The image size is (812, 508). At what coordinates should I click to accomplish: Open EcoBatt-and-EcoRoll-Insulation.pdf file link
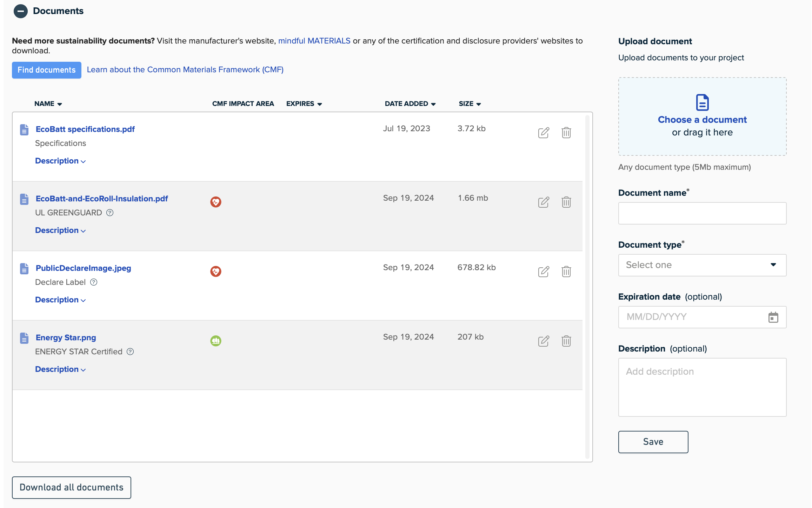[x=102, y=199]
